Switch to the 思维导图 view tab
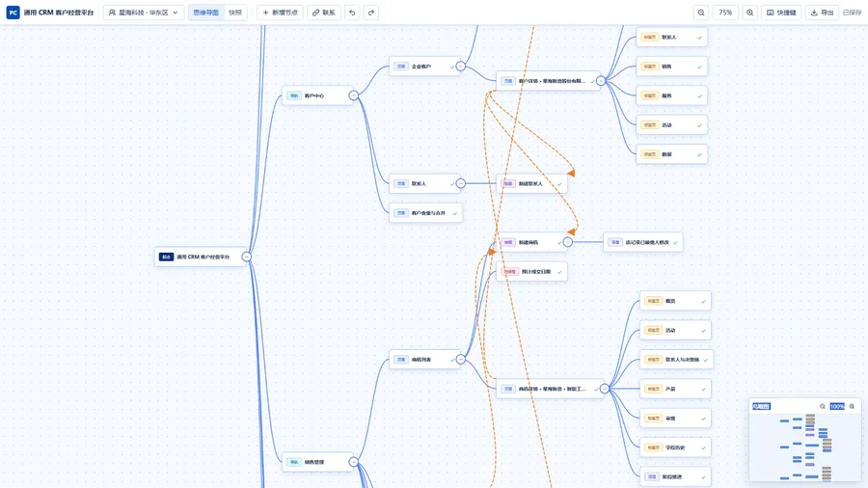The image size is (868, 488). (206, 13)
